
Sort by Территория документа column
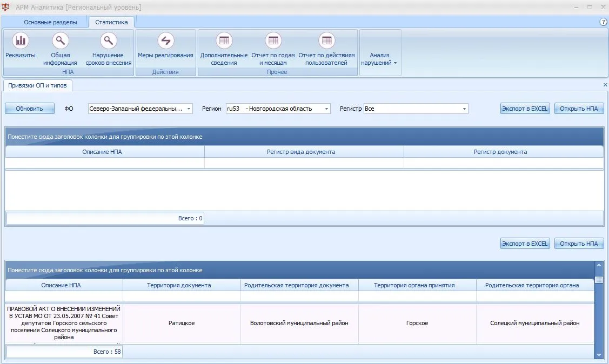(182, 285)
